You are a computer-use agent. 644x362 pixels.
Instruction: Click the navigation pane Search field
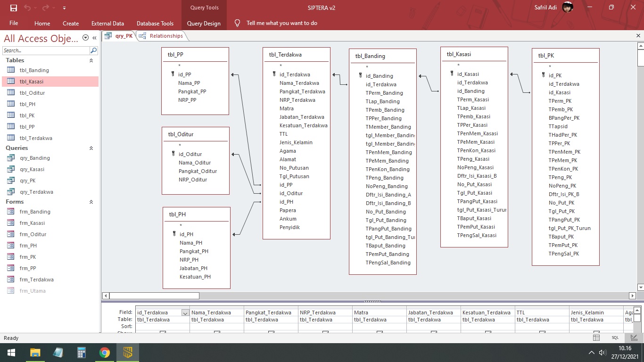point(46,50)
